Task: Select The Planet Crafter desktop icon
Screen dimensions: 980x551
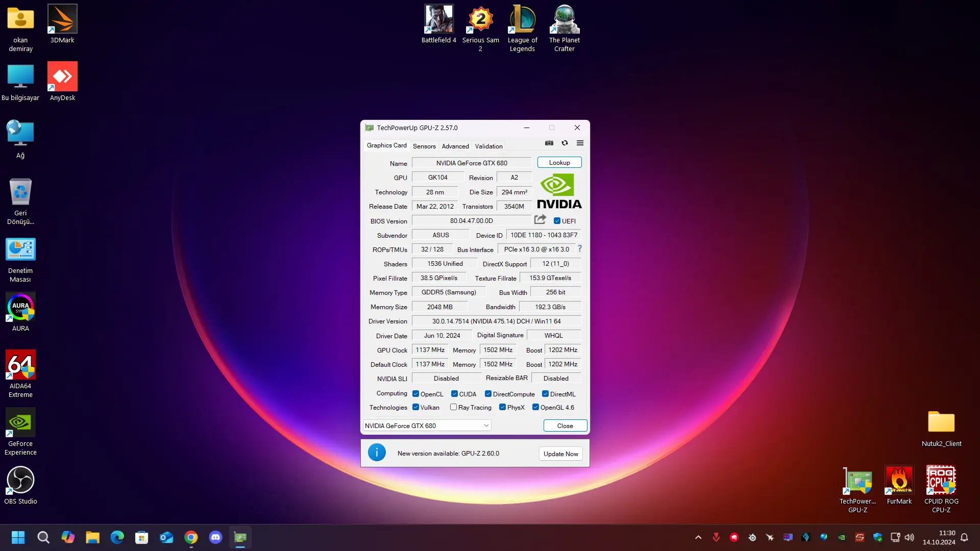Action: [x=565, y=28]
